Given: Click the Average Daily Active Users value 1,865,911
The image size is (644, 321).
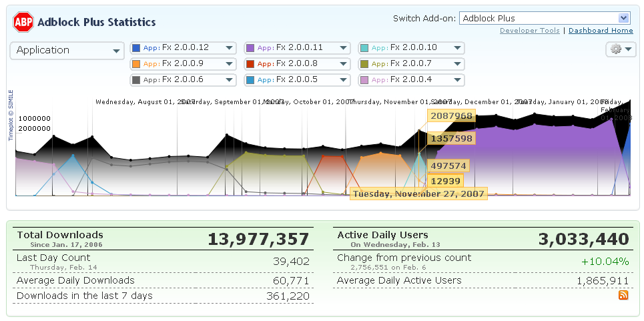Looking at the screenshot, I should [x=603, y=281].
